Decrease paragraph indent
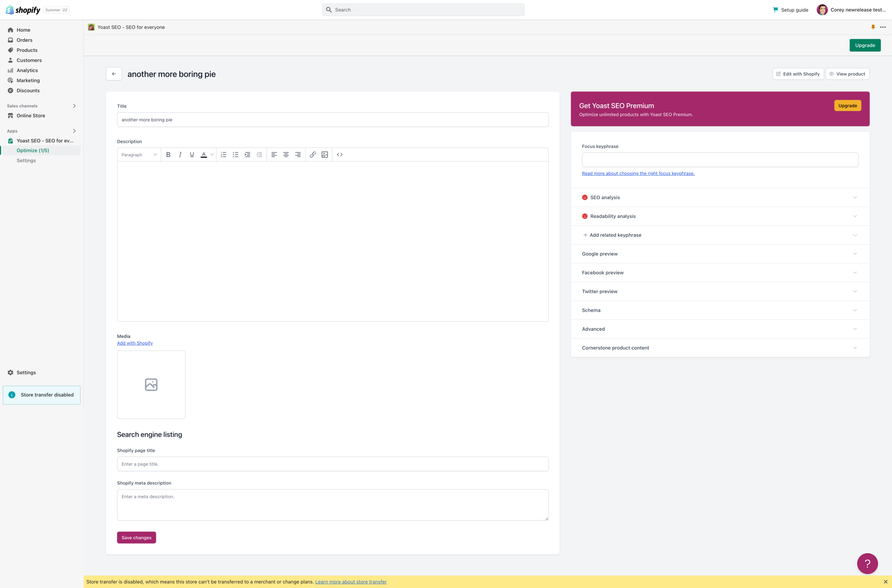892x588 pixels. click(259, 155)
